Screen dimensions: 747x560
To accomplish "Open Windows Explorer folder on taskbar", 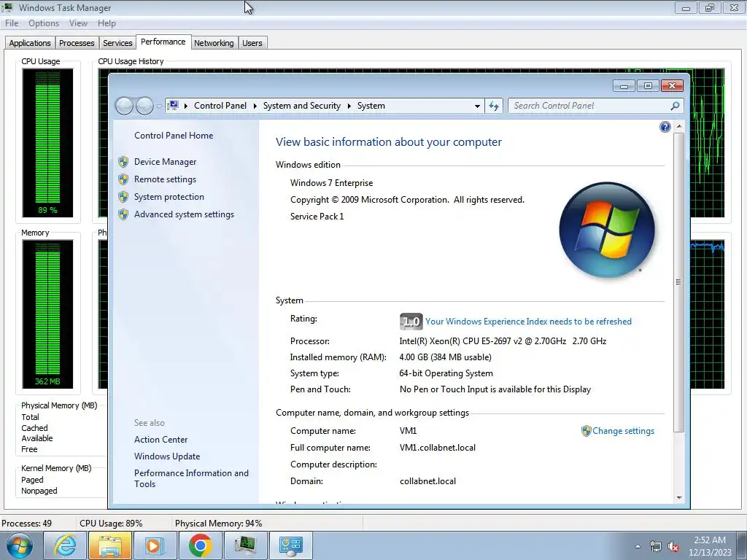I will point(110,545).
